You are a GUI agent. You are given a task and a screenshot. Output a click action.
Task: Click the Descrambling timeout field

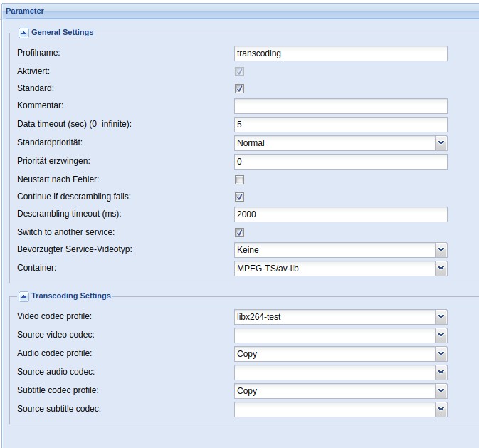pyautogui.click(x=341, y=214)
